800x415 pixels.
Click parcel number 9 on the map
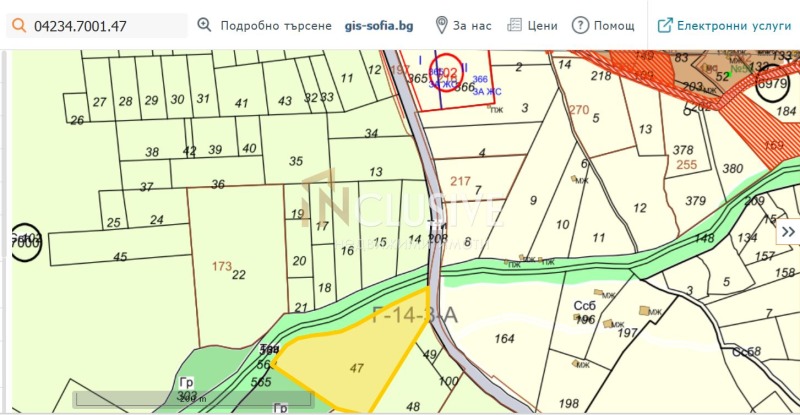pos(533,200)
